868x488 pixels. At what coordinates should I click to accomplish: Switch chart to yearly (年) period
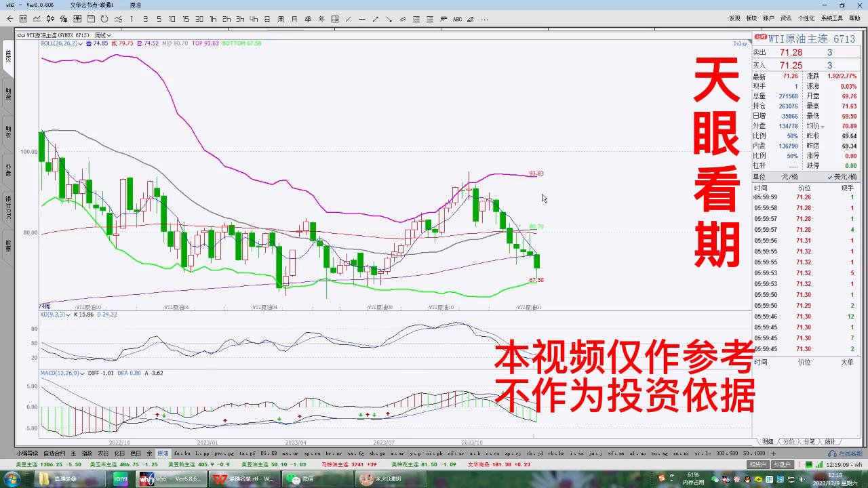[321, 19]
